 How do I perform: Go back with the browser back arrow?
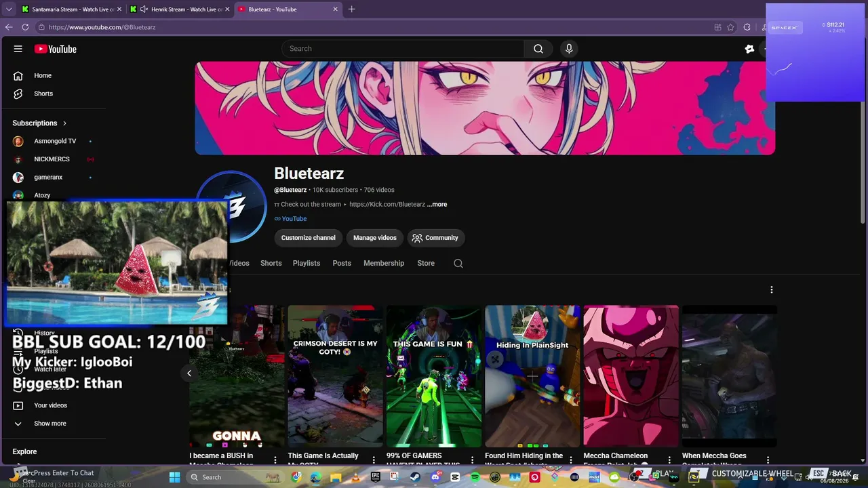[9, 27]
